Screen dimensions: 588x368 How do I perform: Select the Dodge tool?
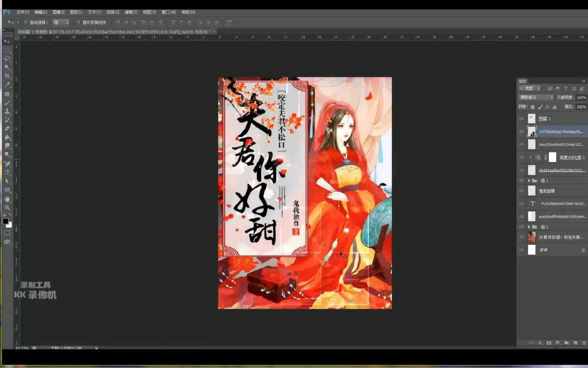point(7,155)
